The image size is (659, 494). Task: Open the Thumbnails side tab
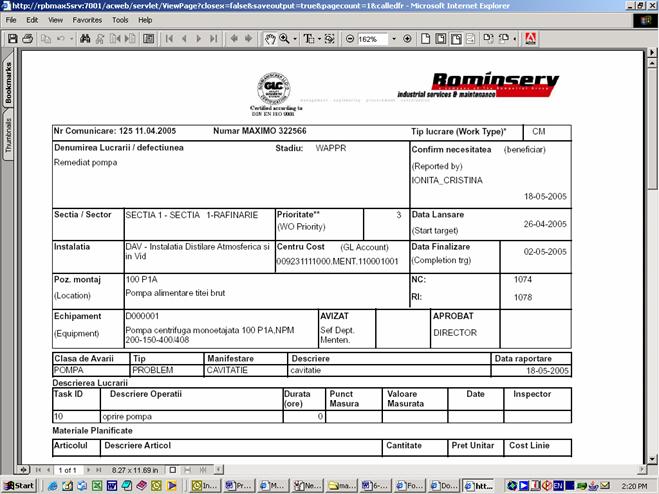8,135
